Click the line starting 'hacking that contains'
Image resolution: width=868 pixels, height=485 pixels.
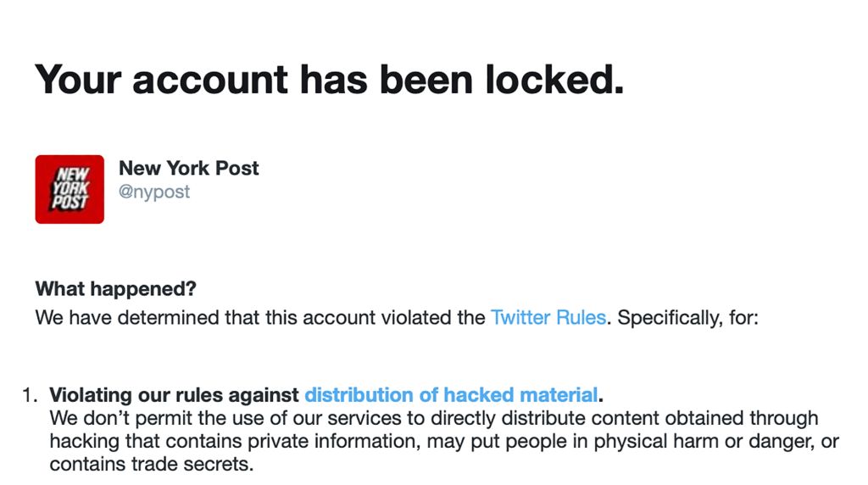(x=444, y=441)
